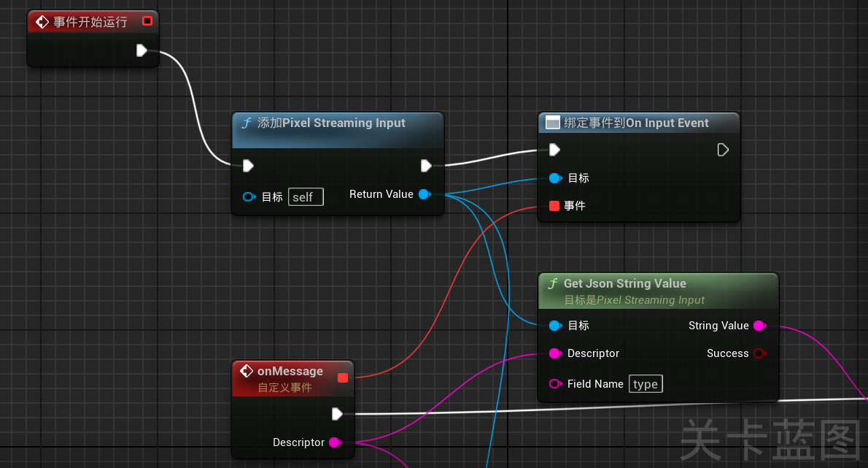Viewport: 868px width, 468px height.
Task: Click the onMessage red delegate output pin
Action: (343, 377)
